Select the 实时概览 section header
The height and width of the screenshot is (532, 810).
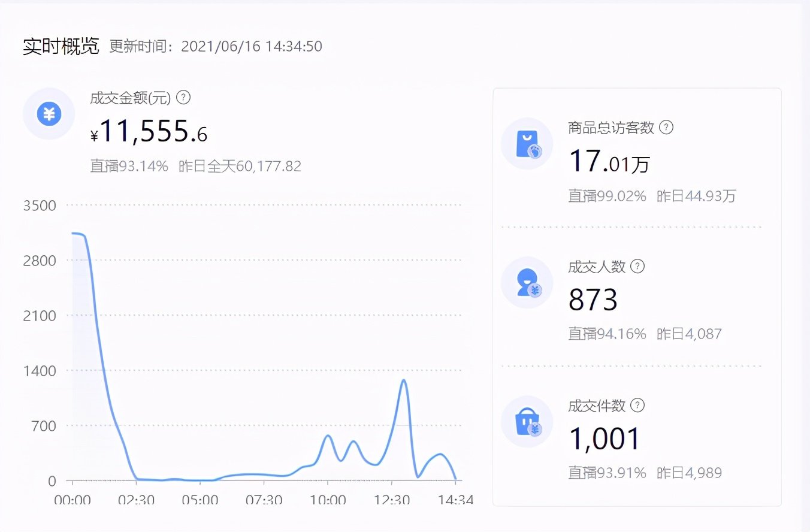tap(61, 46)
